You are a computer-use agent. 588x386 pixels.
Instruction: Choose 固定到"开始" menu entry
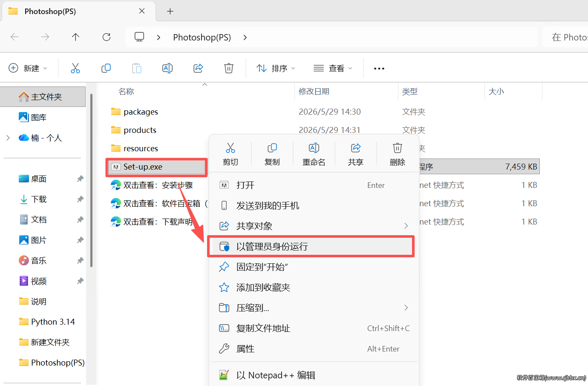(314, 267)
